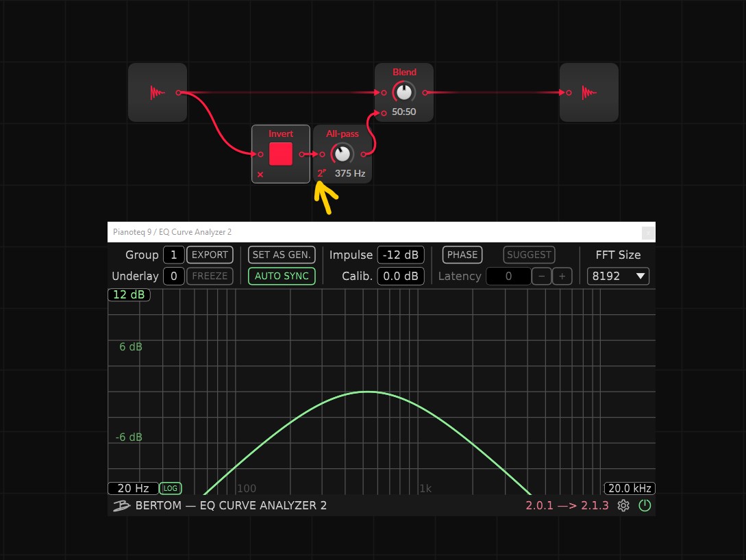Click the Impulse -12 dB field

(401, 255)
